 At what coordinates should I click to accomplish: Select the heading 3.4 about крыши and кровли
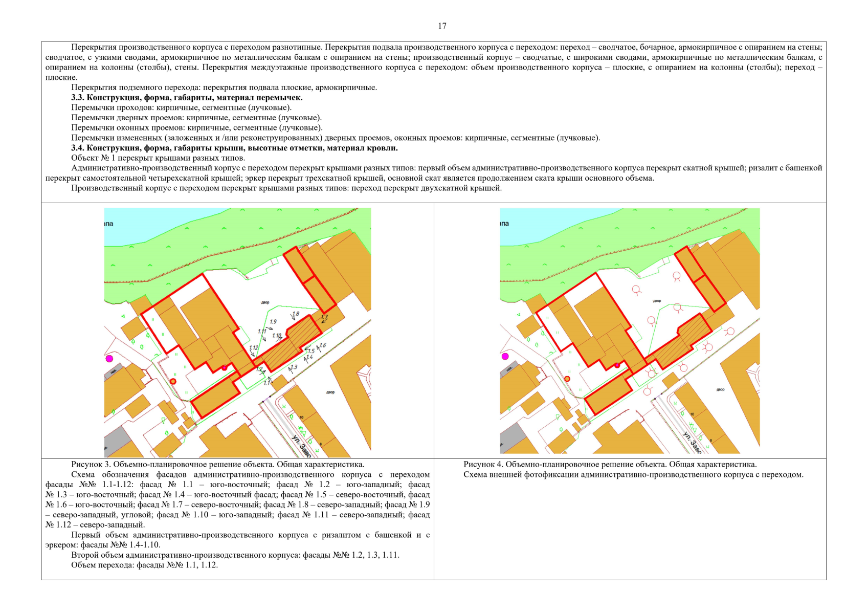click(234, 148)
